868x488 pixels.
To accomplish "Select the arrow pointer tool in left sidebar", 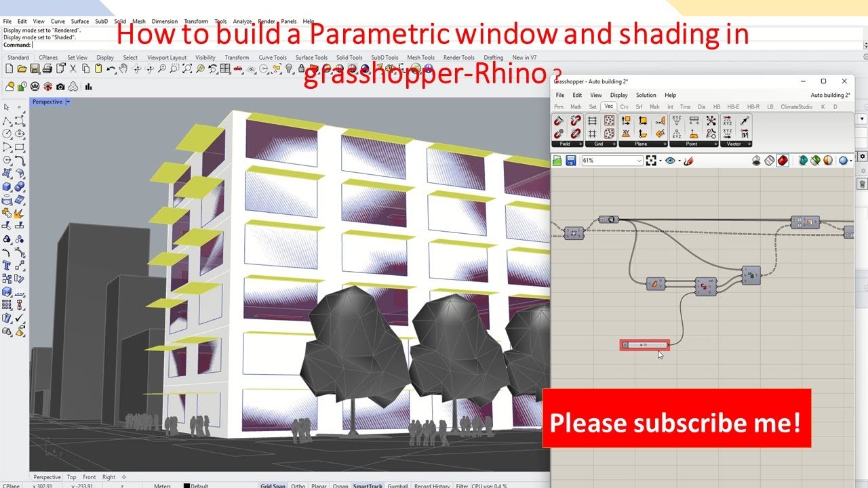I will point(6,107).
